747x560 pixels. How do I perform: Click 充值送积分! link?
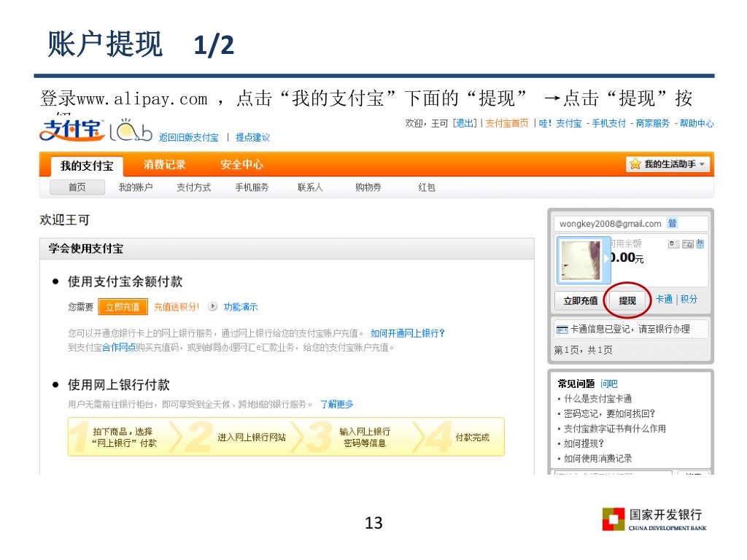click(176, 307)
